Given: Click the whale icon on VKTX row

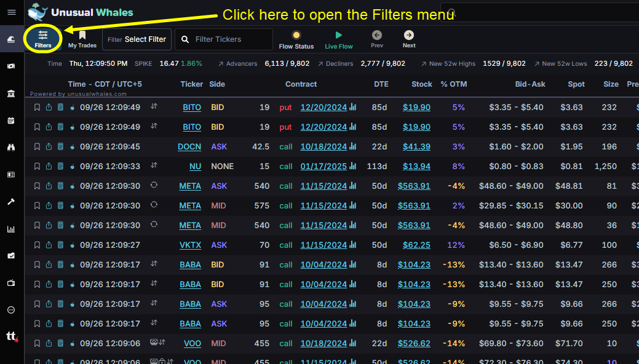Looking at the screenshot, I should click(72, 245).
